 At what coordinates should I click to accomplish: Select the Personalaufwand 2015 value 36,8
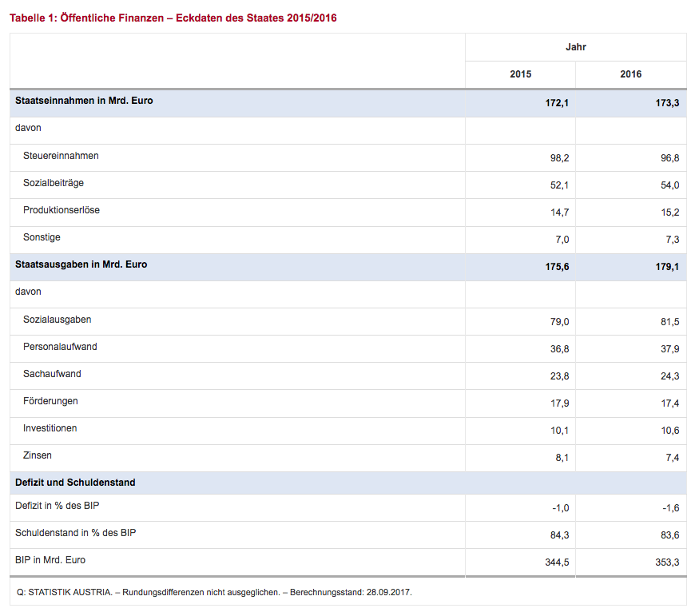pyautogui.click(x=559, y=349)
